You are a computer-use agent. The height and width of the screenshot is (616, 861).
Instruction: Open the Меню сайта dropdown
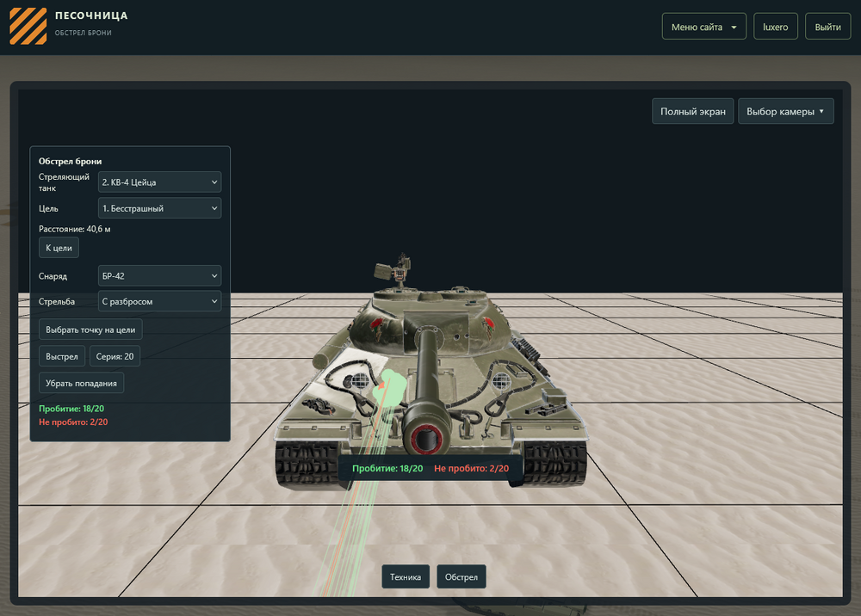pos(704,27)
